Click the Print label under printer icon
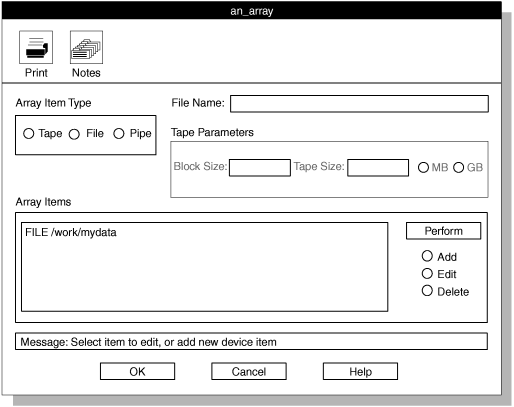 [36, 73]
